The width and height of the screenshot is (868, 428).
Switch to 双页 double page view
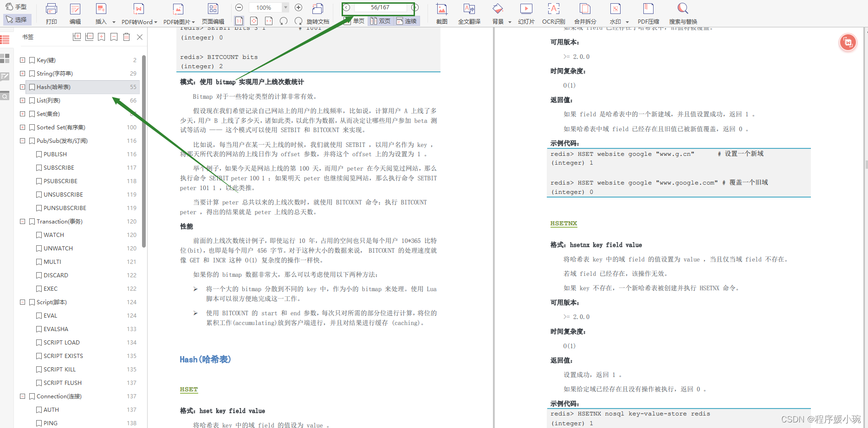click(x=380, y=21)
